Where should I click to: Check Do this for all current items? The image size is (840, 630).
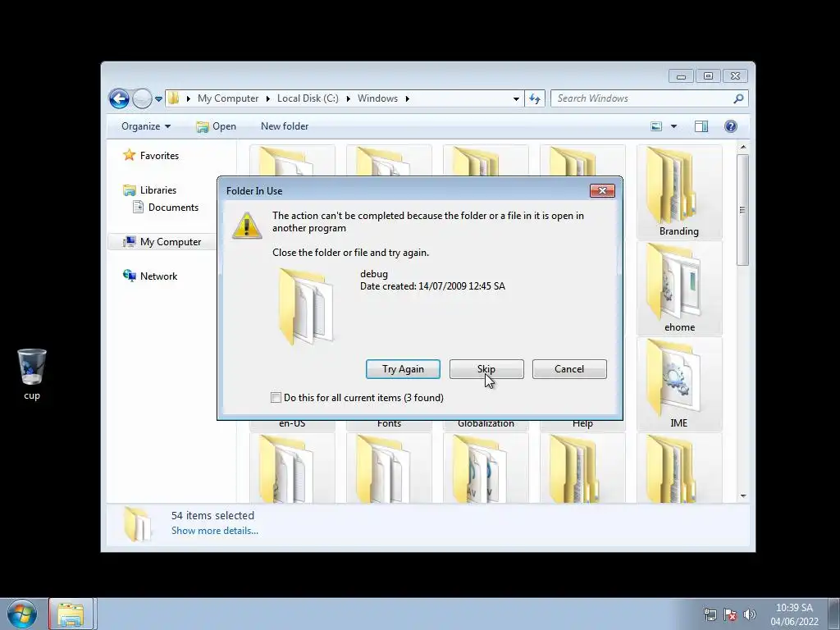click(276, 398)
